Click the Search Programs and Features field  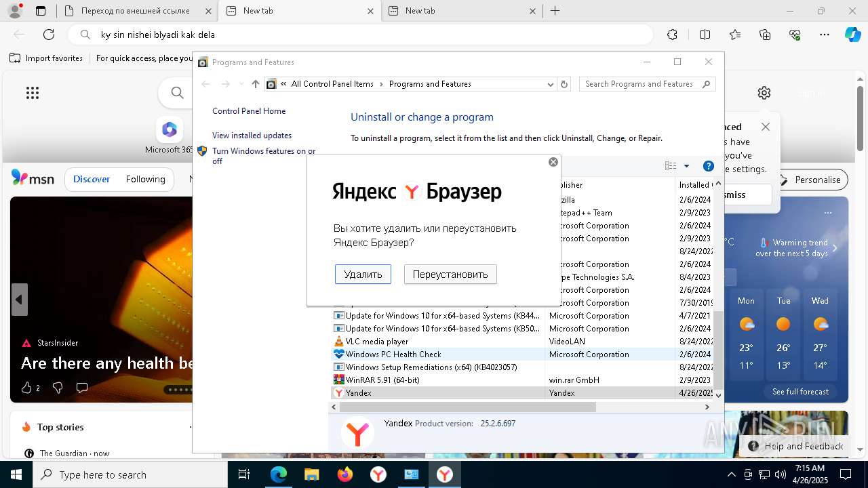(648, 84)
